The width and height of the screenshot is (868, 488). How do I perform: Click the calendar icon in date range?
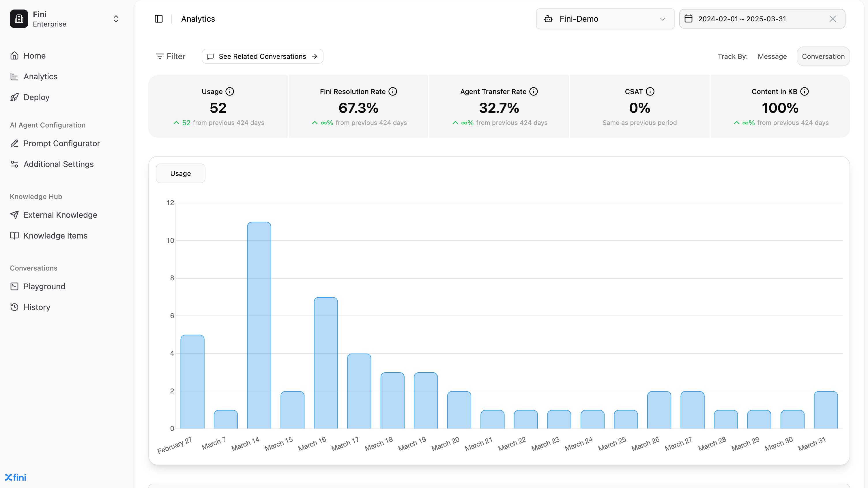tap(689, 18)
